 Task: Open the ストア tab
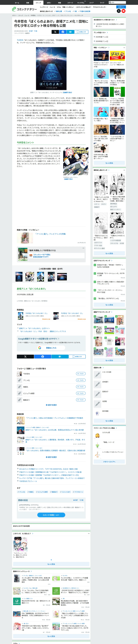point(91,3)
